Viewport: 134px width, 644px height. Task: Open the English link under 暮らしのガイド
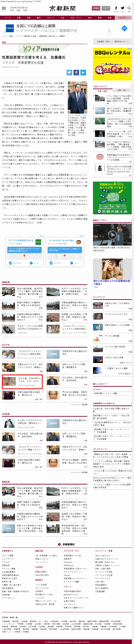(98, 389)
